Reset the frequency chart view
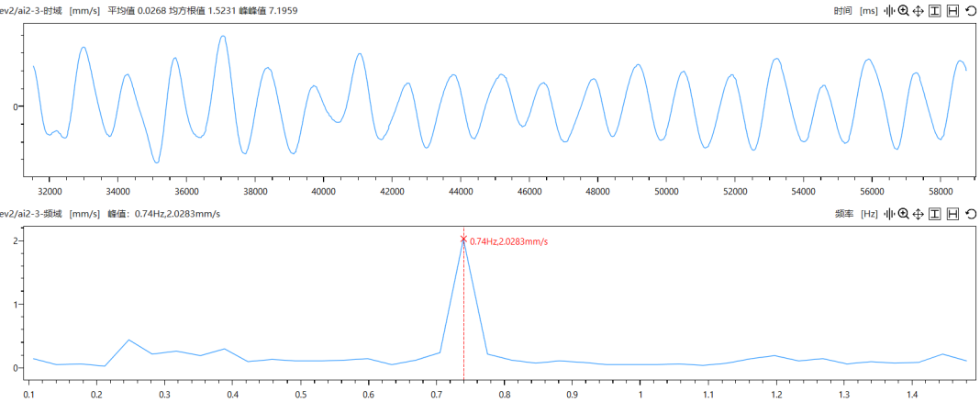The width and height of the screenshot is (980, 402). 971,214
